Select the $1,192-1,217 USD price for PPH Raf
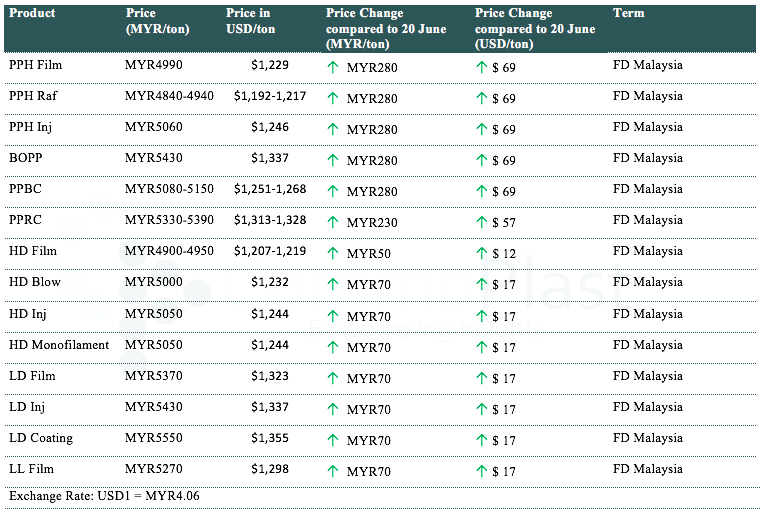This screenshot has height=517, width=766. click(270, 97)
